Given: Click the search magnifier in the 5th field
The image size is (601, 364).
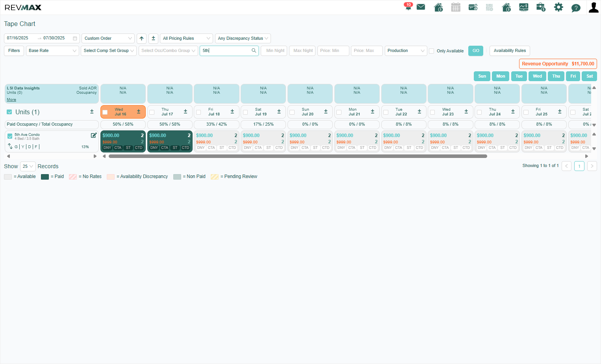Looking at the screenshot, I should [x=254, y=50].
